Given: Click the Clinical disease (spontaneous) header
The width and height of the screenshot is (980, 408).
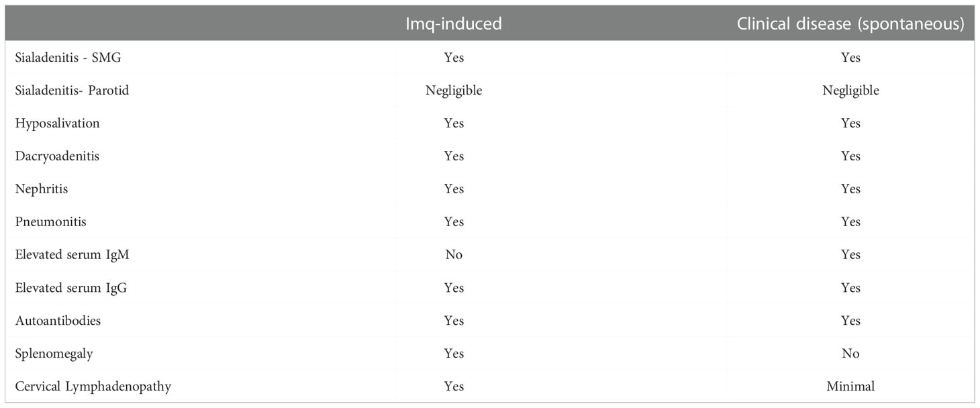Looking at the screenshot, I should point(850,24).
